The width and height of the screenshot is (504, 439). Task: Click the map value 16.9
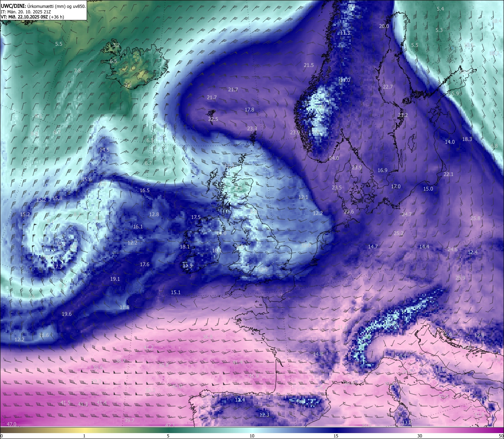tap(382, 170)
